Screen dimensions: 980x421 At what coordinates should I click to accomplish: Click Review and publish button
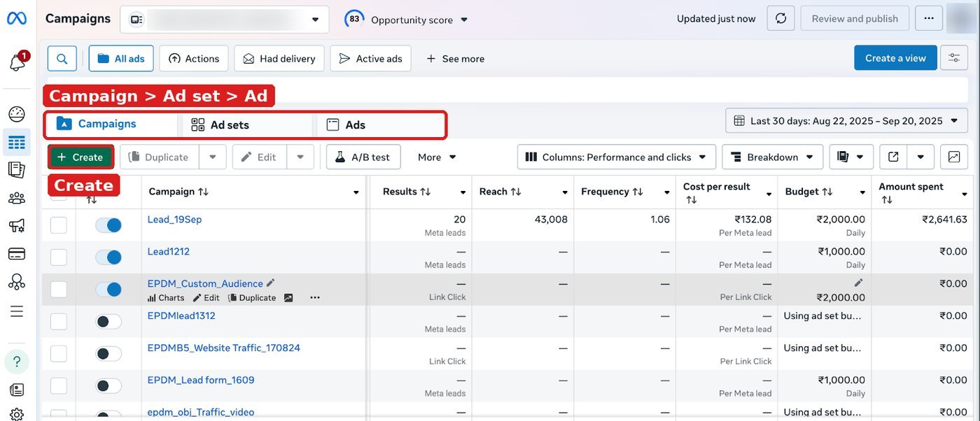pos(855,19)
